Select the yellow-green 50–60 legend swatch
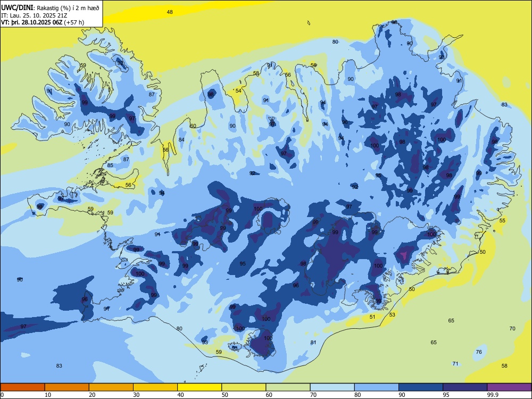Image resolution: width=532 pixels, height=399 pixels. [244, 387]
